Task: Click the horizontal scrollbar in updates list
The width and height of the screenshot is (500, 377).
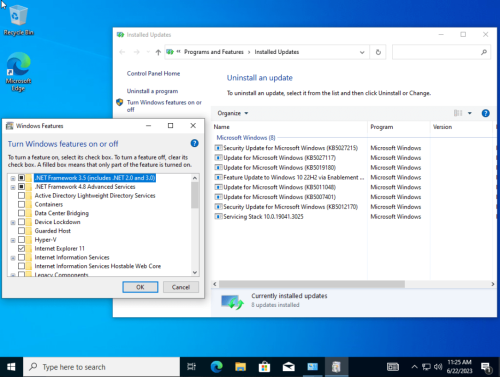Action: click(x=312, y=284)
